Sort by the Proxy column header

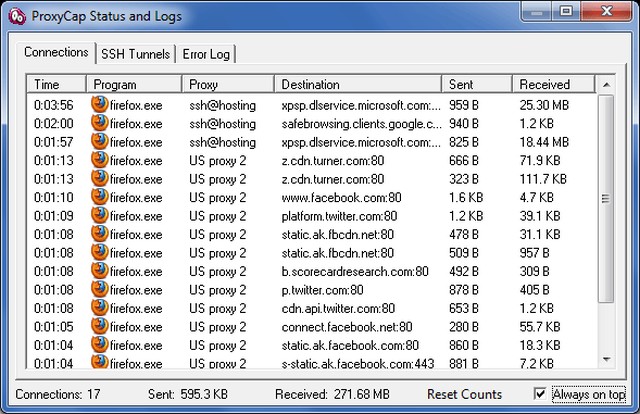pos(228,84)
